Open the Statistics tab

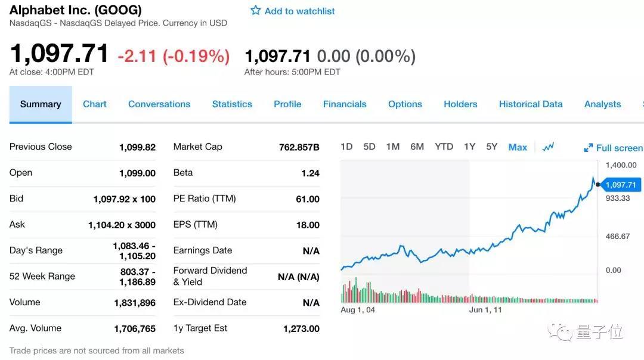[232, 104]
